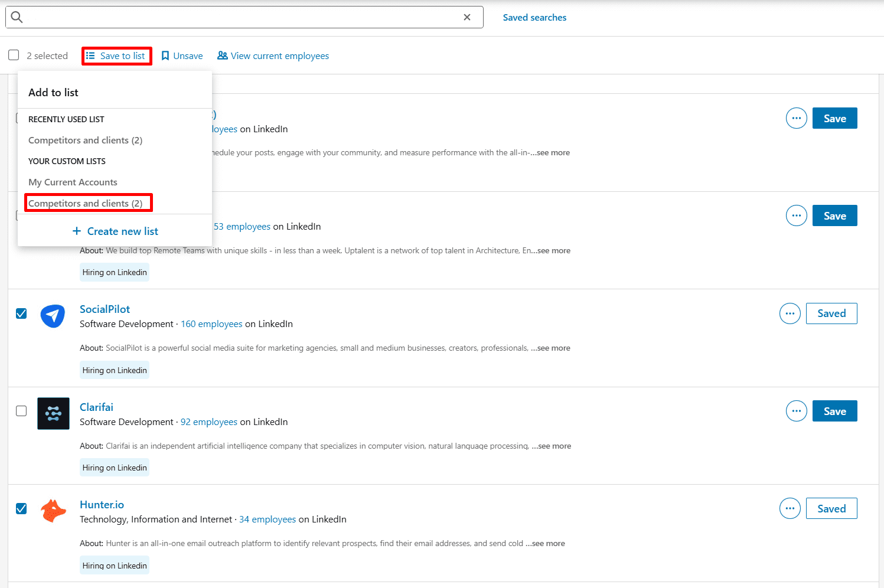The image size is (884, 588).
Task: Click the Clarifai company logo
Action: pyautogui.click(x=53, y=413)
